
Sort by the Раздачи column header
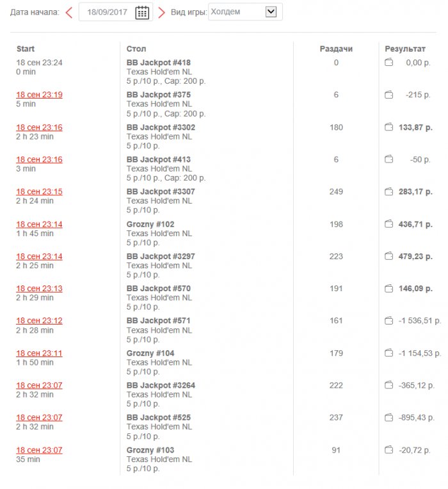pyautogui.click(x=336, y=49)
